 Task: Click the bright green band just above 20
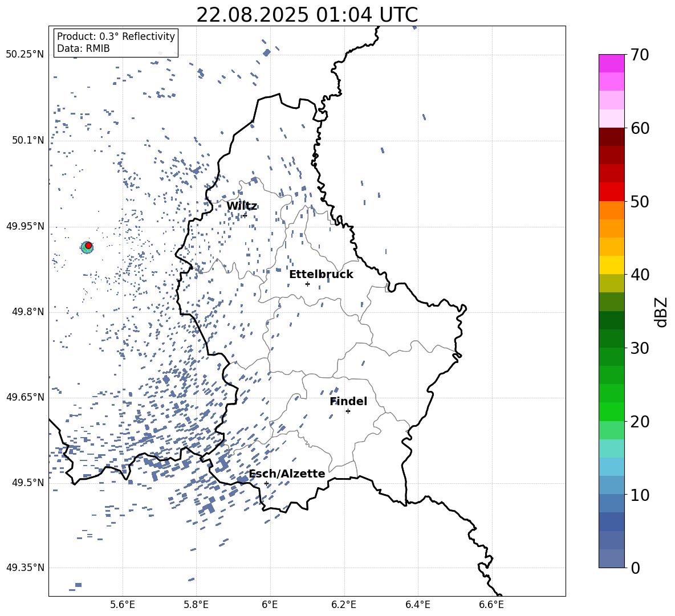pos(612,411)
